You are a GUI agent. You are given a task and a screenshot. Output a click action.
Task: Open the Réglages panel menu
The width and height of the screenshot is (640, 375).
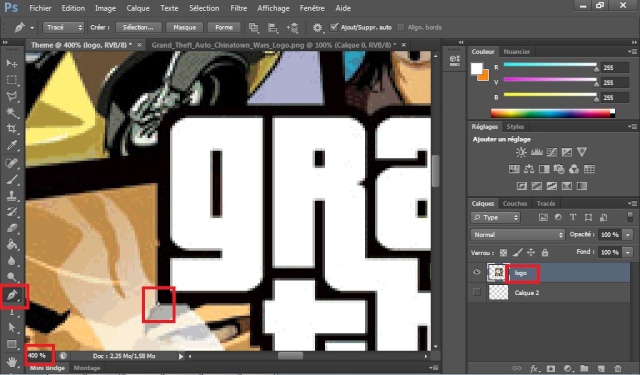(x=633, y=126)
